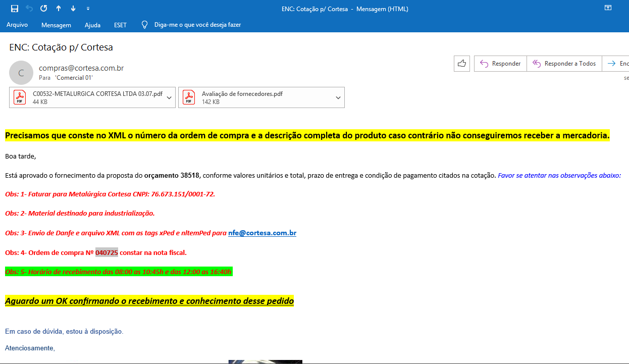Screen dimensions: 629x364
Task: Expand the Customize Quick Access Toolbar dropdown
Action: click(88, 9)
